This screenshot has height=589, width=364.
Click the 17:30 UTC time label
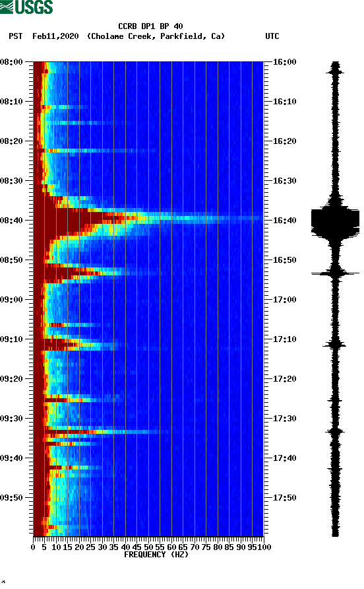pos(284,419)
